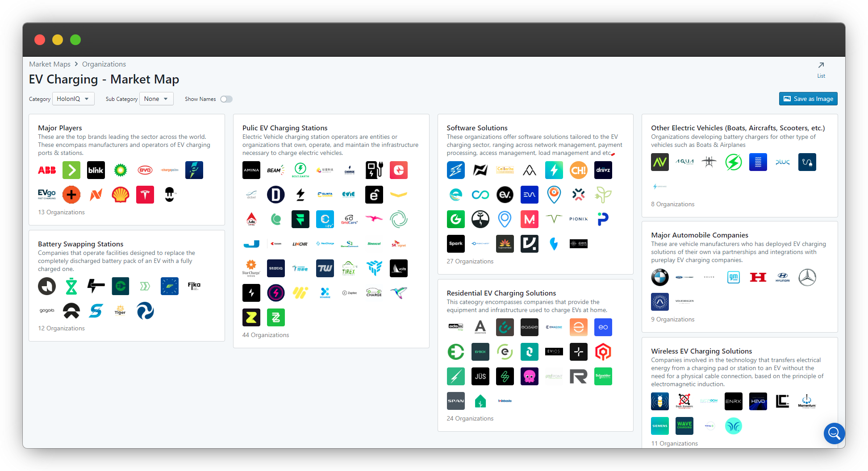This screenshot has width=868, height=471.
Task: Open the Tesla logo tile
Action: (145, 195)
